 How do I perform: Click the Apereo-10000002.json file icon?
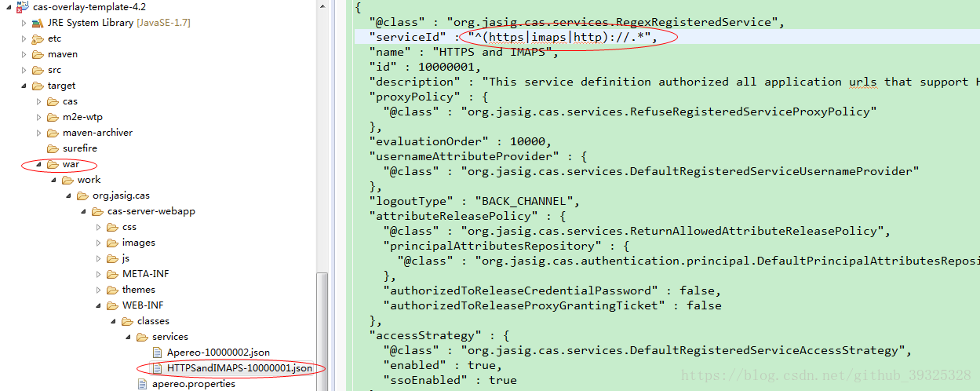click(157, 353)
